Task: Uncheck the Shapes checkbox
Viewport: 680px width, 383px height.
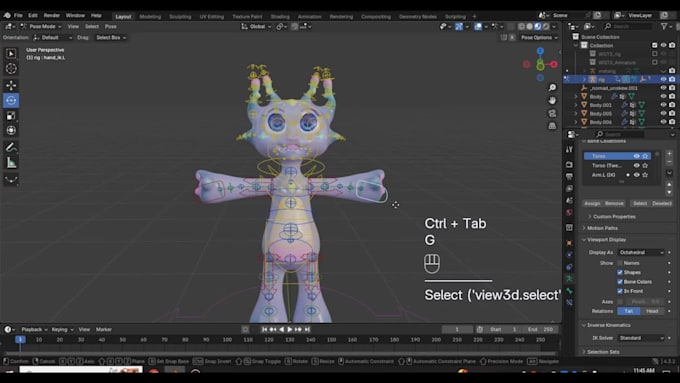Action: pos(620,272)
